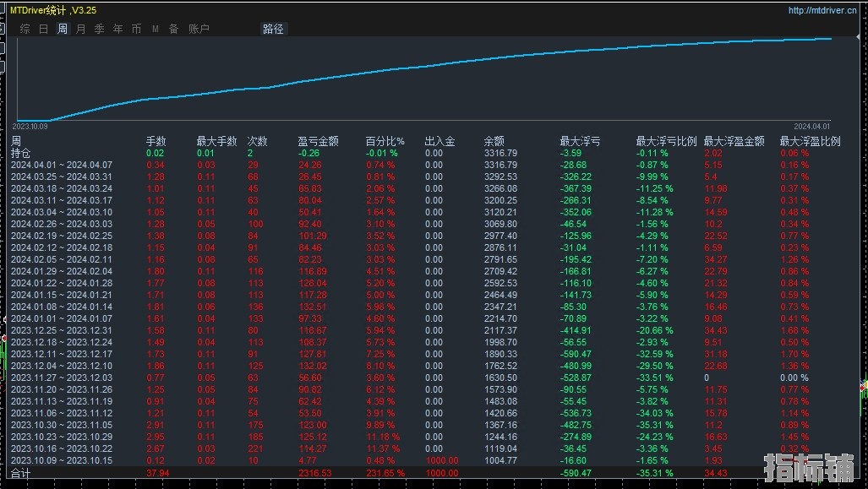Click the 最大浮亏 column header
Screen dimensions: 868x489
pos(580,142)
